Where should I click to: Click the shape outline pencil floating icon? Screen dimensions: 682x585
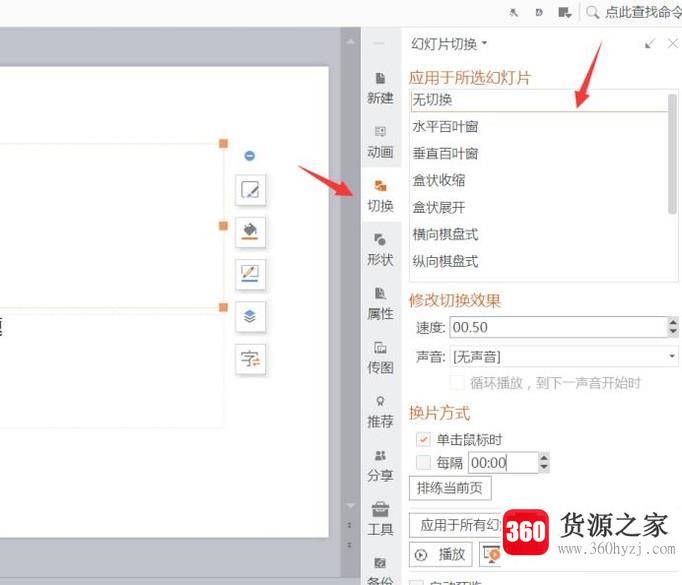(250, 274)
